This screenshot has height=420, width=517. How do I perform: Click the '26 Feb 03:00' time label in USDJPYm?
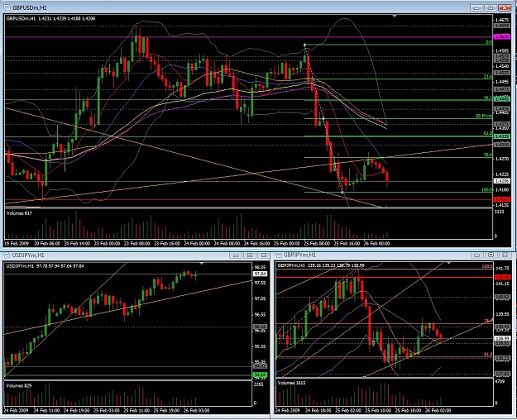coord(197,410)
